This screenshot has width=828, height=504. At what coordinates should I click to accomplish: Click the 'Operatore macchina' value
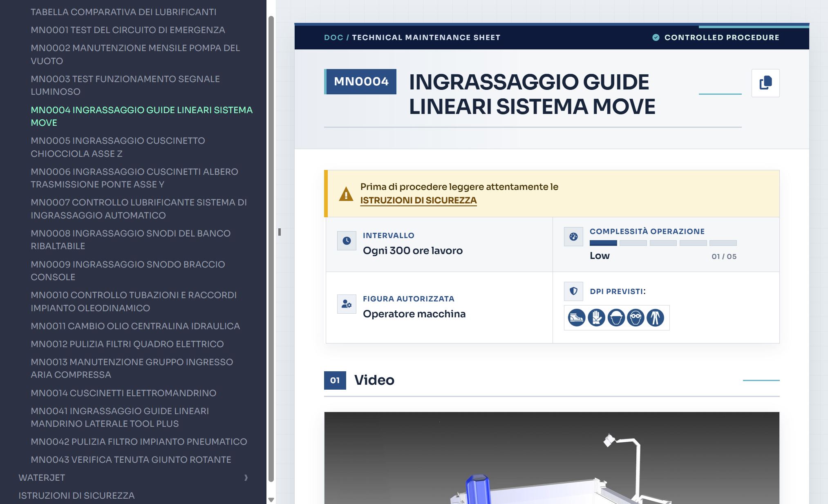coord(414,314)
